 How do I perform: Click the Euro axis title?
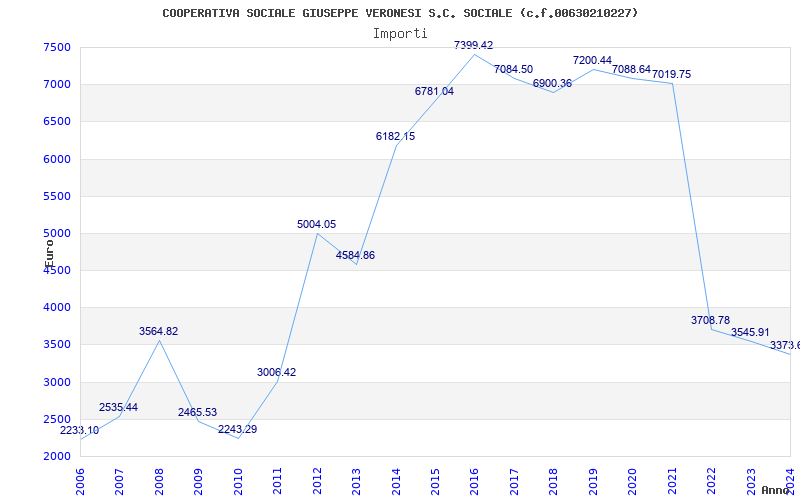coord(49,253)
